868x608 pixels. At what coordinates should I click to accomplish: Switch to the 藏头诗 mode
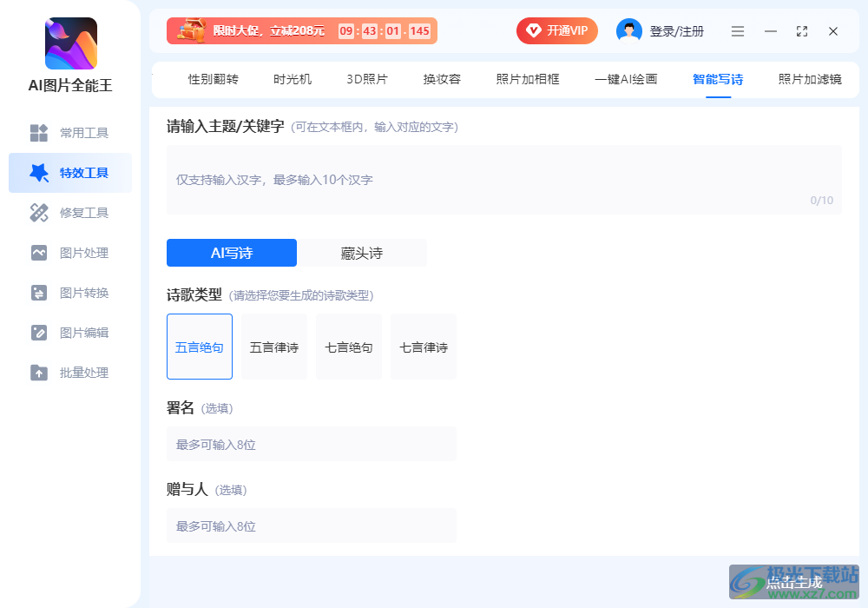point(361,253)
